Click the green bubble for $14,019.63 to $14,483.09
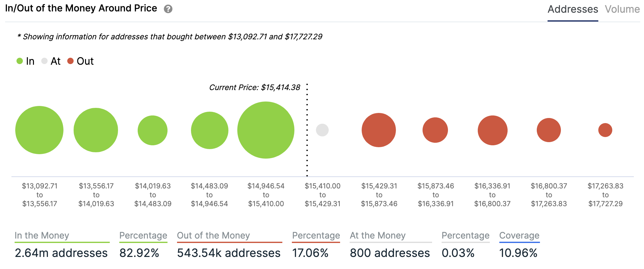 point(153,130)
